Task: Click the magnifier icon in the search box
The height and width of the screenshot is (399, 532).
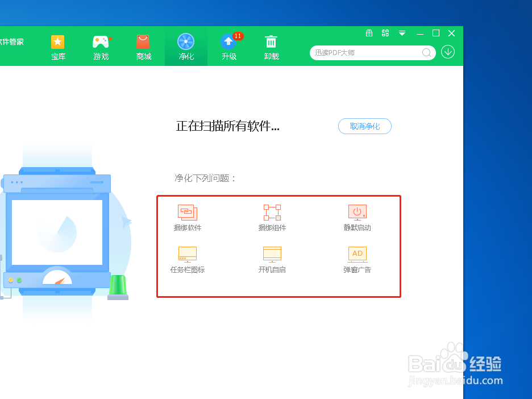Action: coord(426,52)
